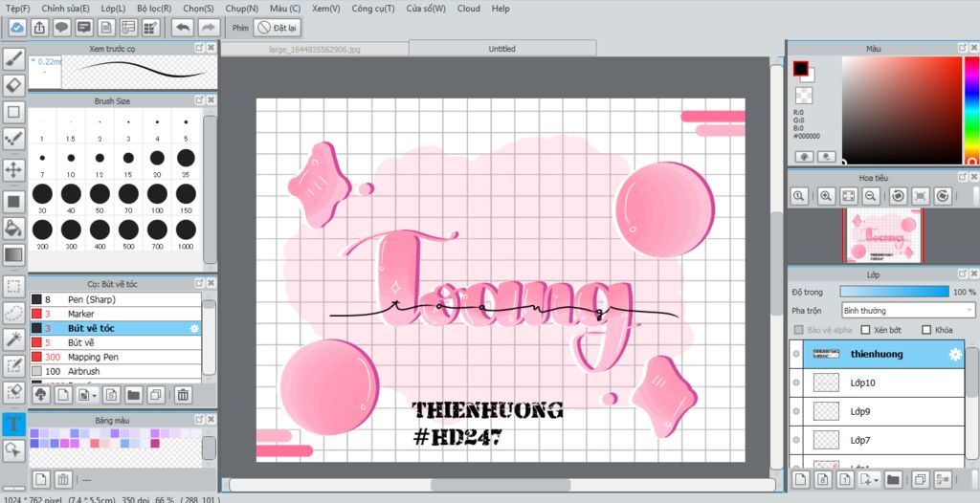Delete brush with the trash icon
This screenshot has height=503, width=980.
(x=183, y=394)
